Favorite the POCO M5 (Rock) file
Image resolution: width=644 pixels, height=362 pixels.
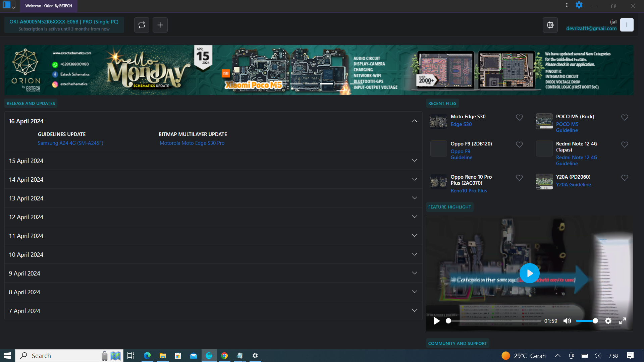625,117
